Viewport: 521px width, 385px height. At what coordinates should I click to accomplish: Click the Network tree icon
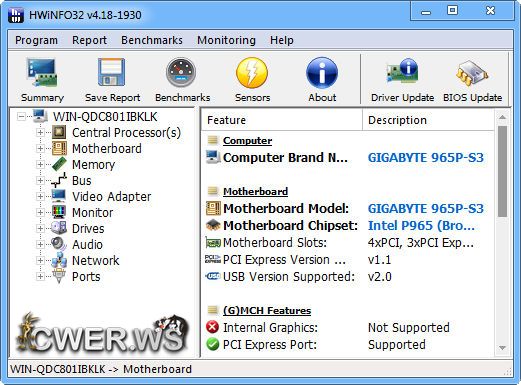(59, 260)
